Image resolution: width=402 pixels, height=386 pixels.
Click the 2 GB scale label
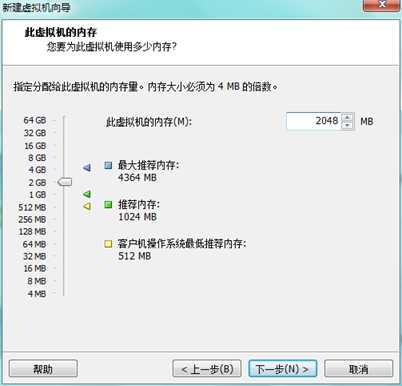coord(37,182)
